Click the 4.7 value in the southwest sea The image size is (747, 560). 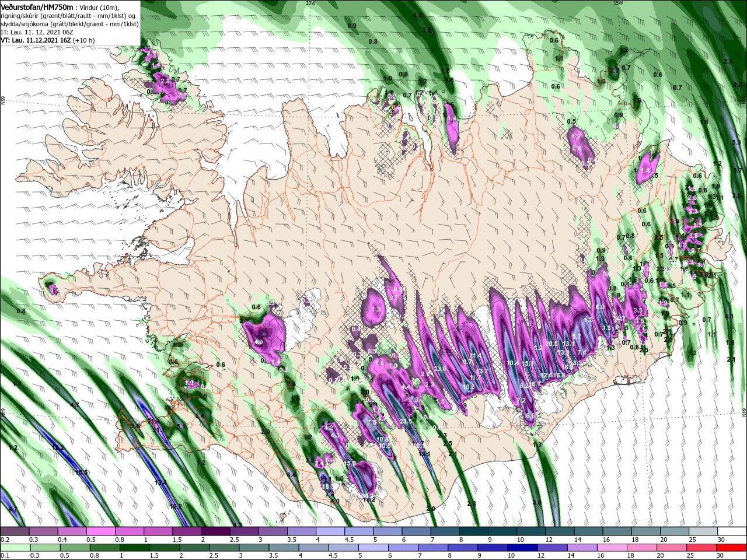[x=75, y=405]
